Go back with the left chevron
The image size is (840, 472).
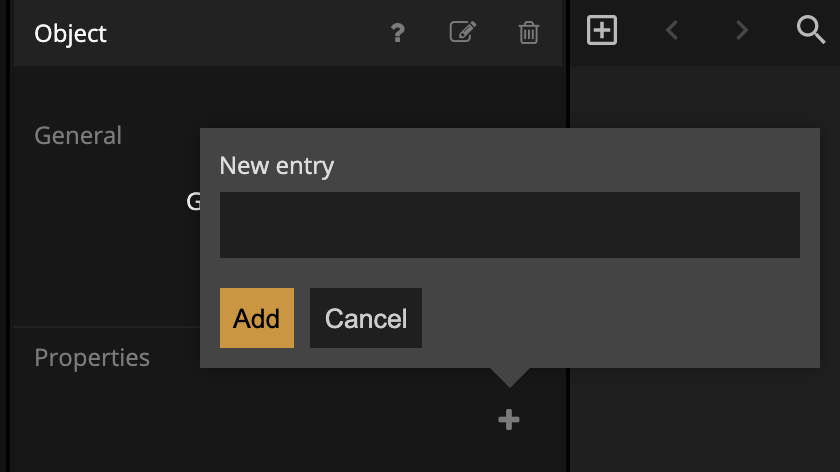coord(672,31)
